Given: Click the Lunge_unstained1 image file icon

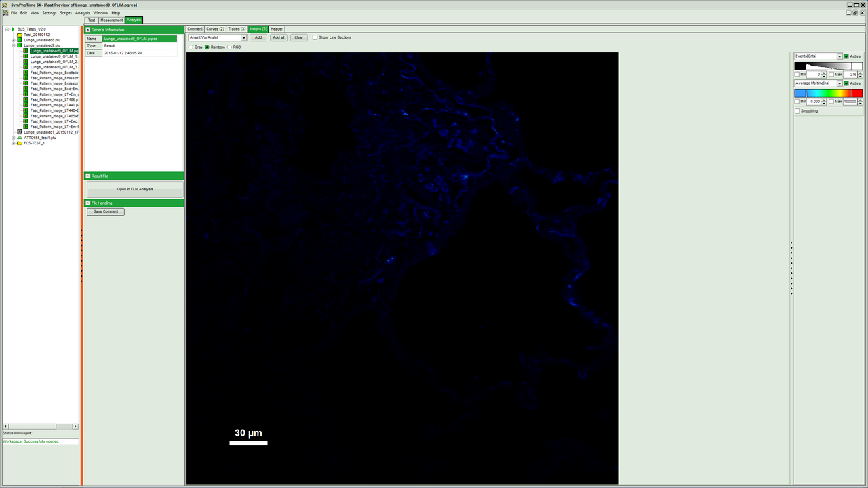Looking at the screenshot, I should click(20, 132).
